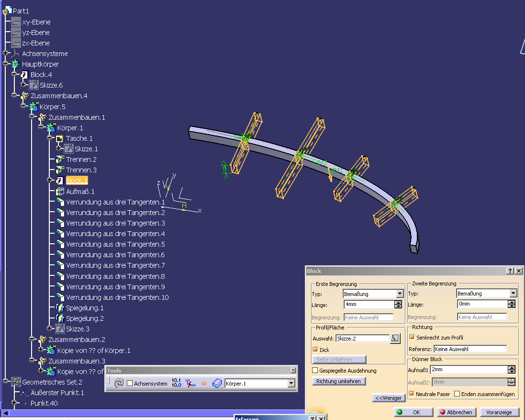Screen dimensions: 525x420
Task: Click the update swirl icon in Tools
Action: click(x=119, y=383)
